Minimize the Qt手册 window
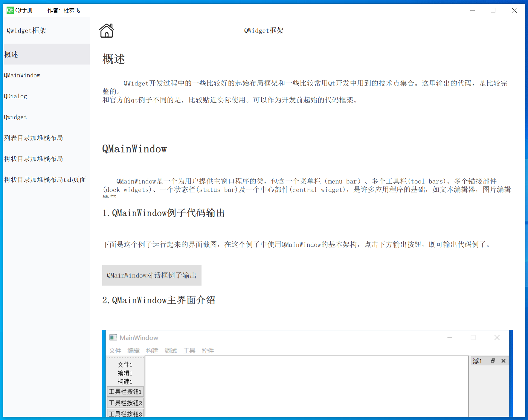 coord(472,10)
